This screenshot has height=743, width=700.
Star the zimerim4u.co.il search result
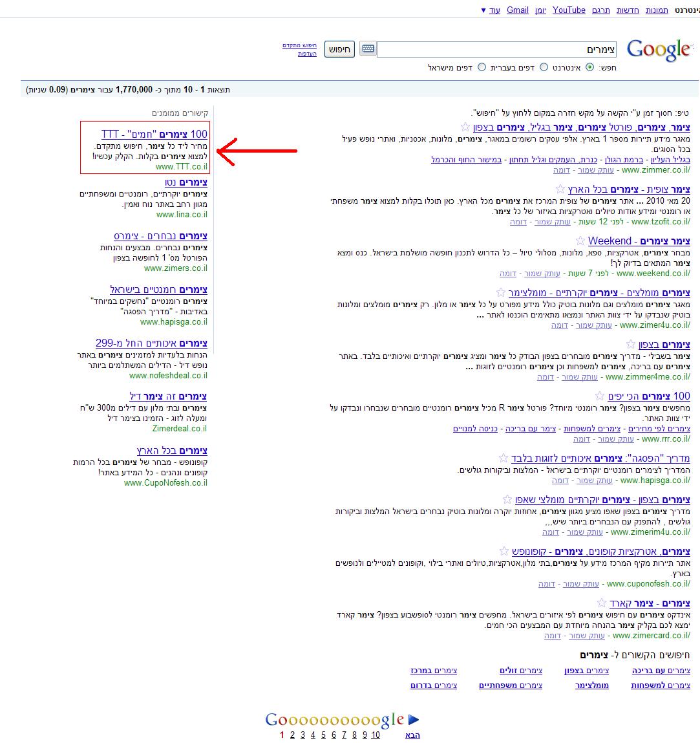click(x=507, y=499)
